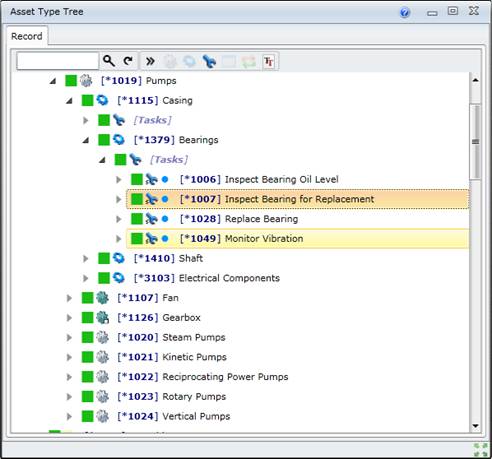Screen dimensions: 492x459
Task: Expand the Fan node
Action: [69, 298]
